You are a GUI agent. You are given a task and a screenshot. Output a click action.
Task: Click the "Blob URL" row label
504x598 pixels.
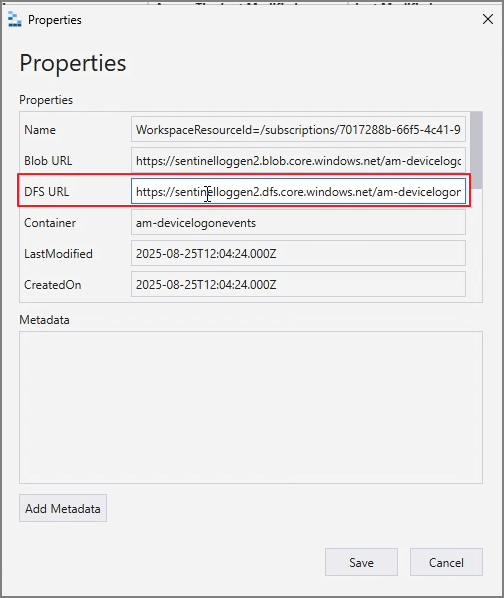tap(48, 161)
